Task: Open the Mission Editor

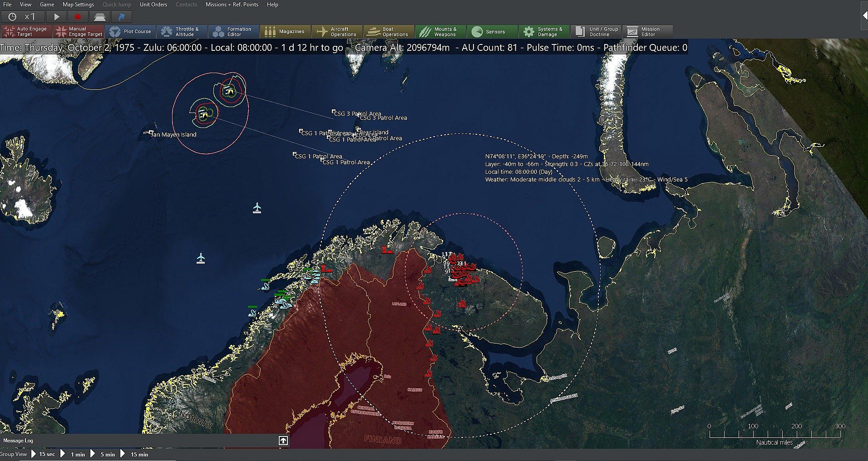Action: (647, 31)
